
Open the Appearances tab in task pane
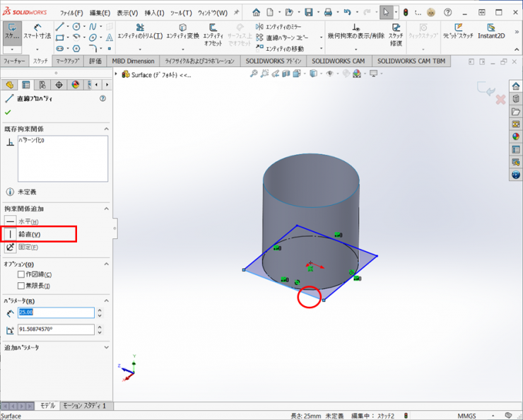click(515, 136)
